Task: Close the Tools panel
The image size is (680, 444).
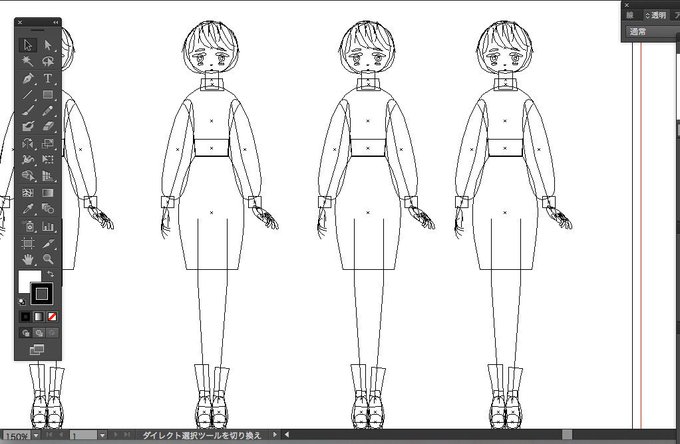Action: (x=20, y=22)
